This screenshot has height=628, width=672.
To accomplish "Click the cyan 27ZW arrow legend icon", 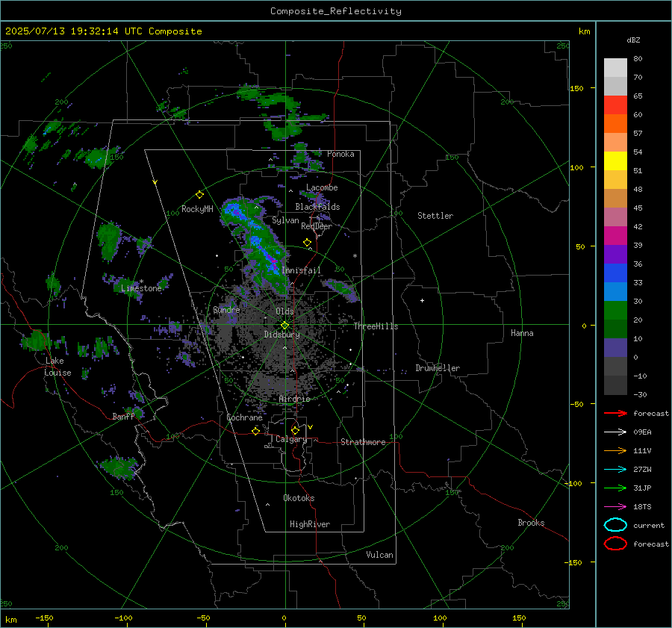I will tap(615, 470).
